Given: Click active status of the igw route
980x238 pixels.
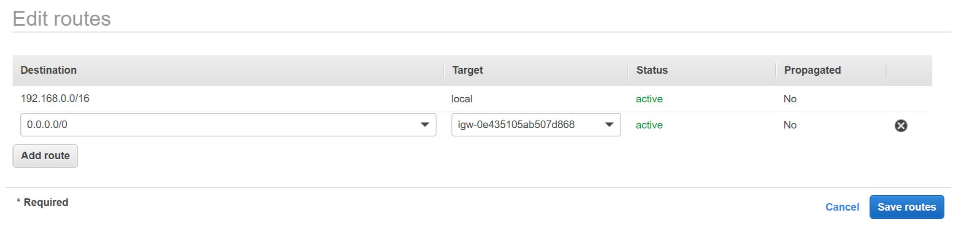Looking at the screenshot, I should (x=649, y=125).
